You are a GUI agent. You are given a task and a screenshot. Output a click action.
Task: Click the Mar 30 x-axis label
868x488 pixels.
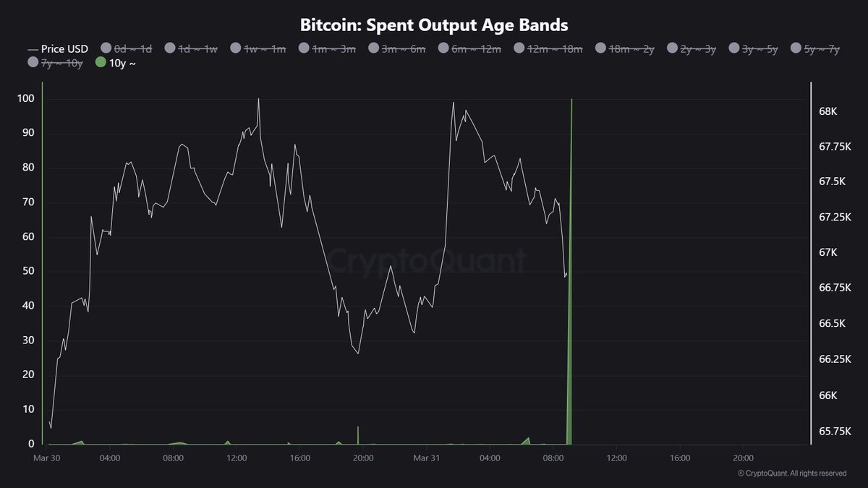click(46, 458)
